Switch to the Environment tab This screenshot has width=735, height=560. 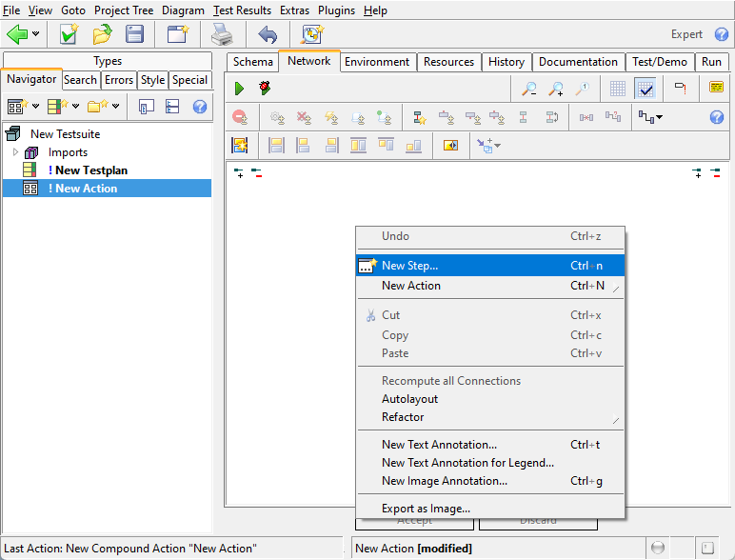pyautogui.click(x=377, y=62)
